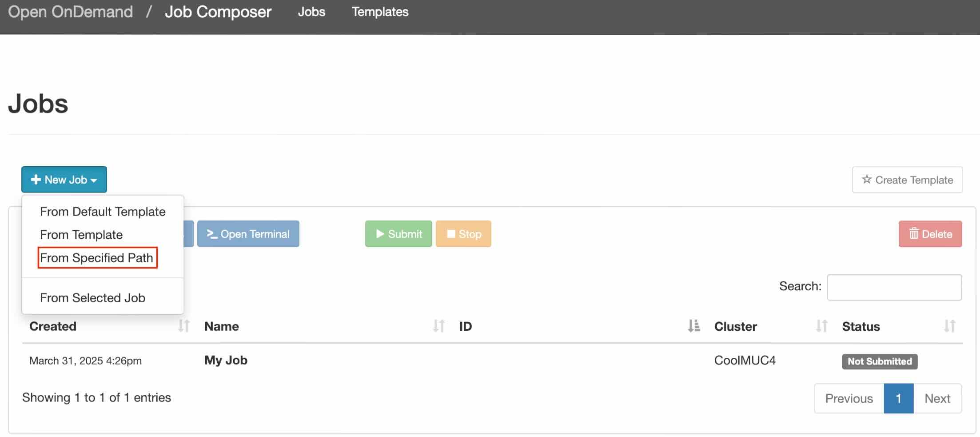
Task: Click the sort icon on Status column
Action: coord(949,326)
